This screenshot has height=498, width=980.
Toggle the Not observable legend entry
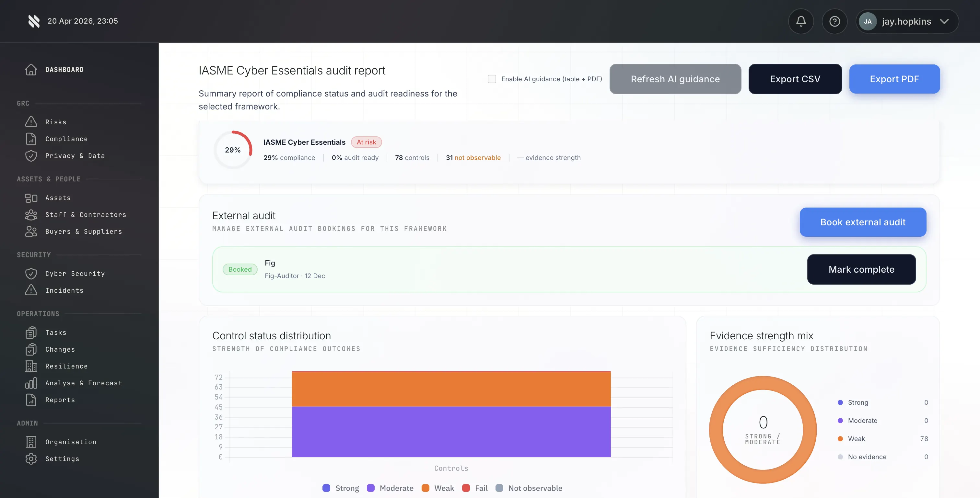(529, 488)
